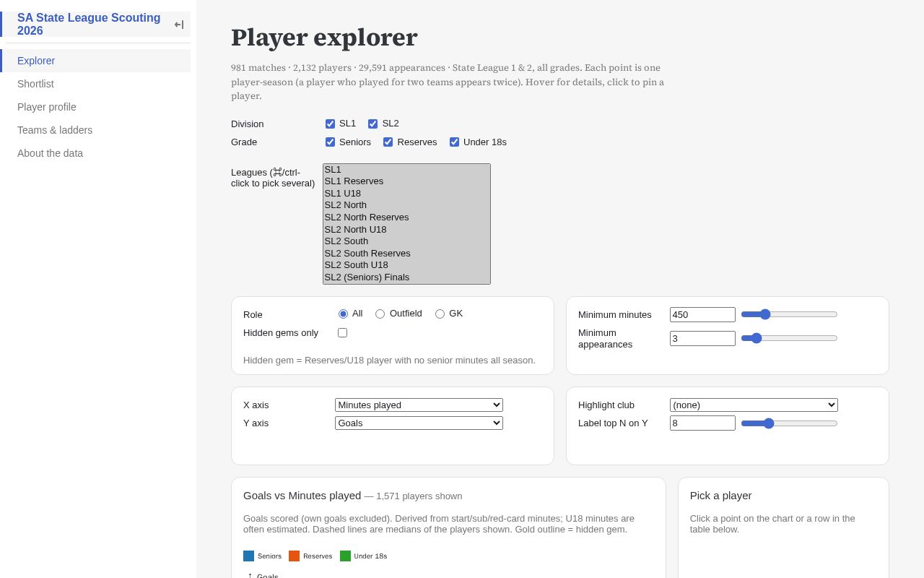Click the SA State League Scouting 2026 title
Image resolution: width=924 pixels, height=578 pixels.
(89, 25)
